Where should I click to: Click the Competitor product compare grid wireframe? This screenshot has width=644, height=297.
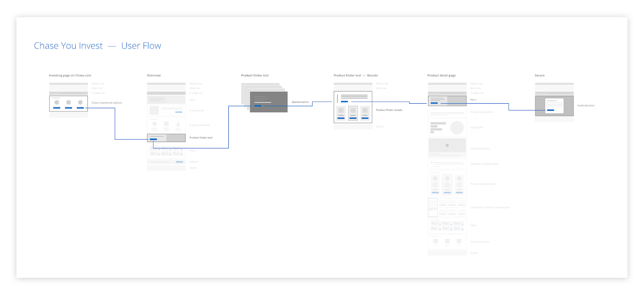coord(447,208)
